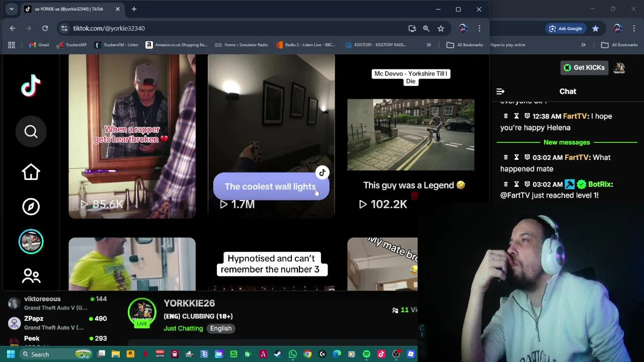Open TruckersMP bookmark
644x362 pixels.
point(71,45)
